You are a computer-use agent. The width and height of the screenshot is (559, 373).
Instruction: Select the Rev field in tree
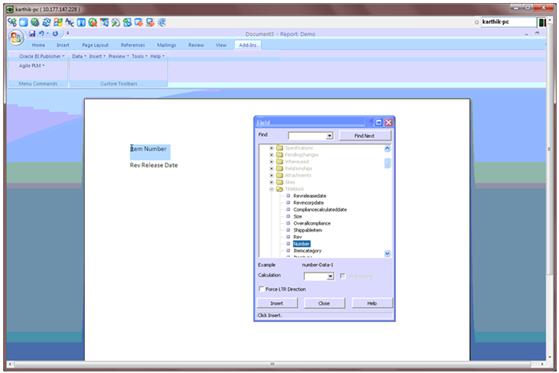(x=297, y=237)
